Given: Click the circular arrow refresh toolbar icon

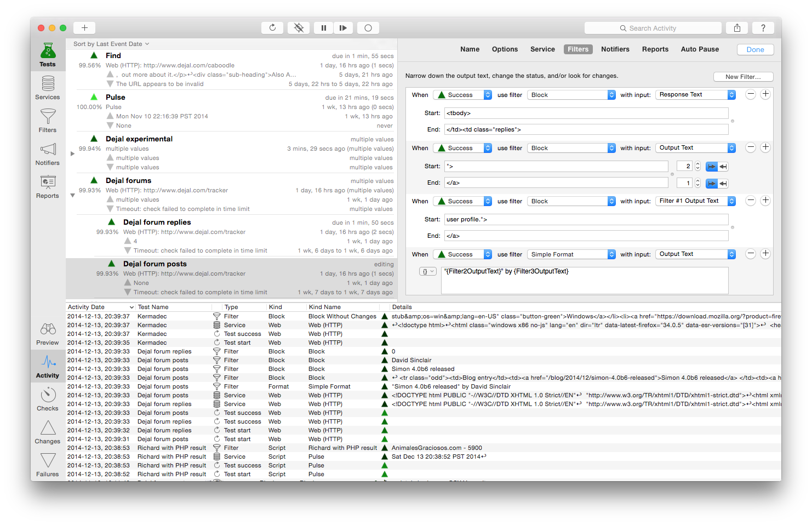Looking at the screenshot, I should click(x=272, y=28).
